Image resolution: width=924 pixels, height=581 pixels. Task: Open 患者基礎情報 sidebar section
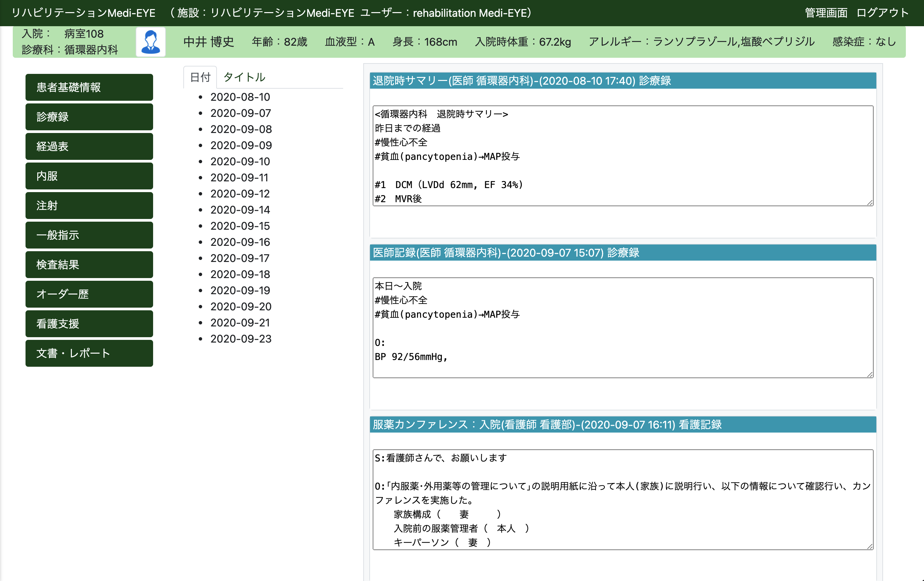click(89, 87)
